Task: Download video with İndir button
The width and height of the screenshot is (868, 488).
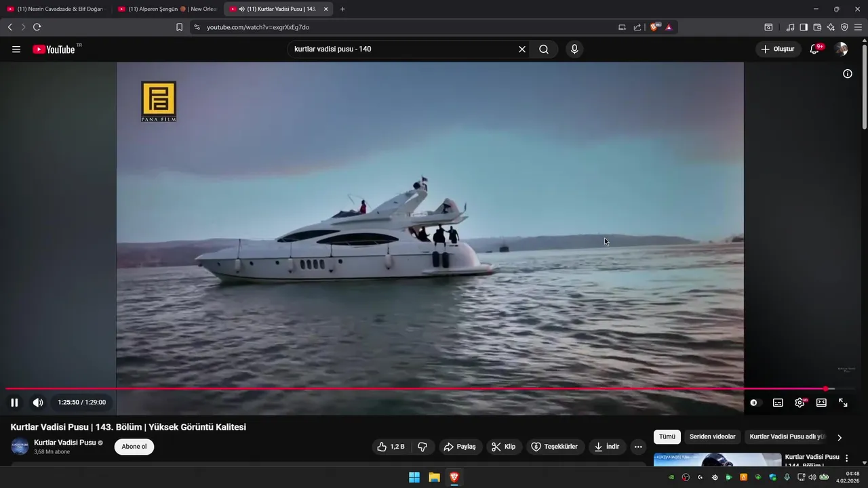Action: point(607,447)
